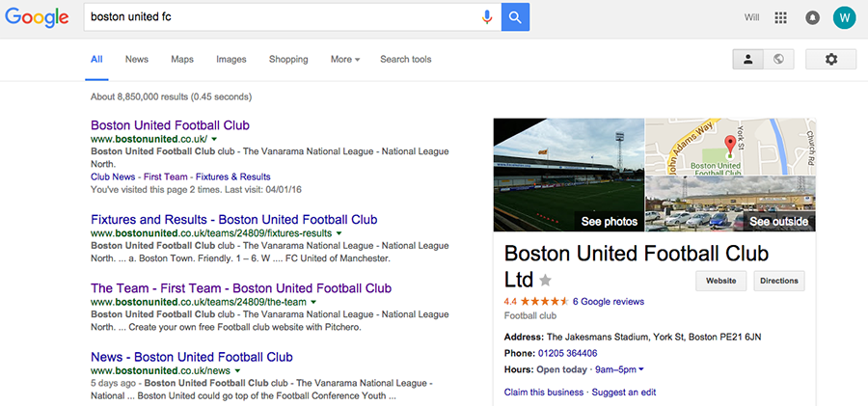Open Fixtures and Results result title
Image resolution: width=868 pixels, height=406 pixels.
(x=234, y=219)
